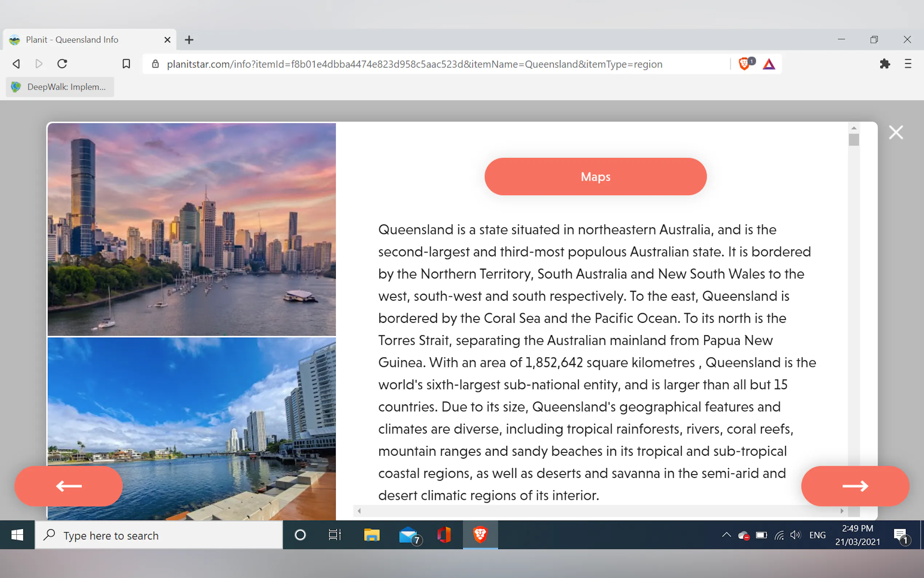
Task: Go to previous item with the left arrow button
Action: pyautogui.click(x=69, y=486)
